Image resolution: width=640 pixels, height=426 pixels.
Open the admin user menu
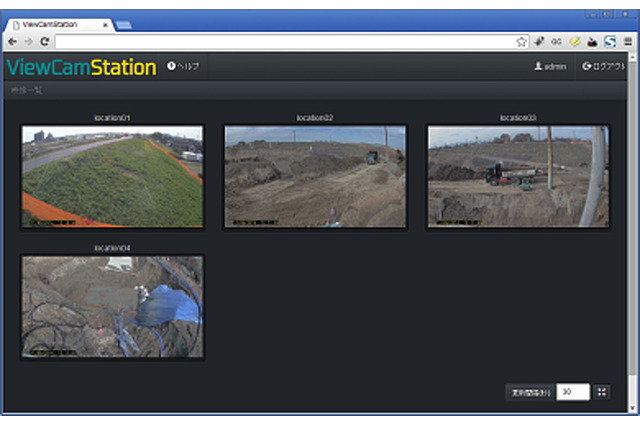point(550,67)
